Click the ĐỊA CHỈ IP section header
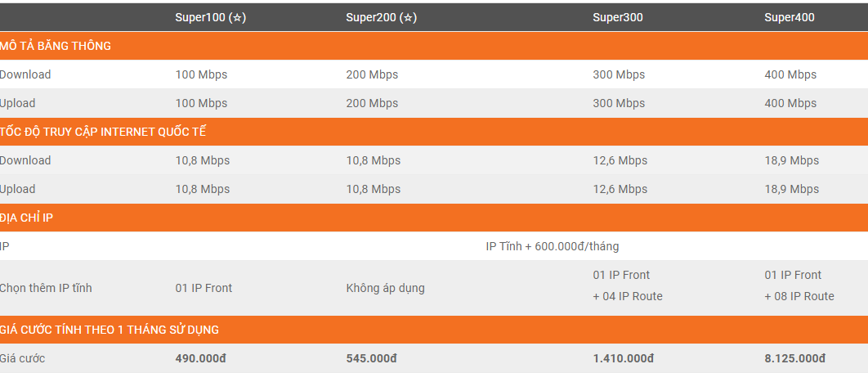 [28, 218]
